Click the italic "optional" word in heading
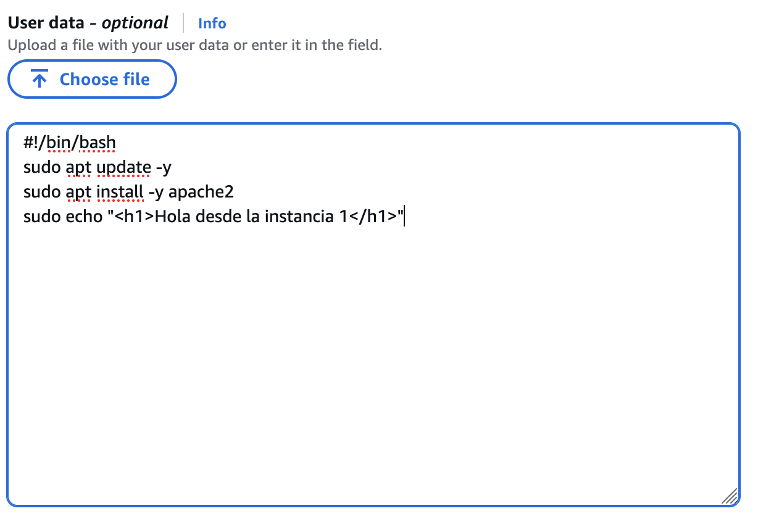The height and width of the screenshot is (532, 758). coord(135,23)
